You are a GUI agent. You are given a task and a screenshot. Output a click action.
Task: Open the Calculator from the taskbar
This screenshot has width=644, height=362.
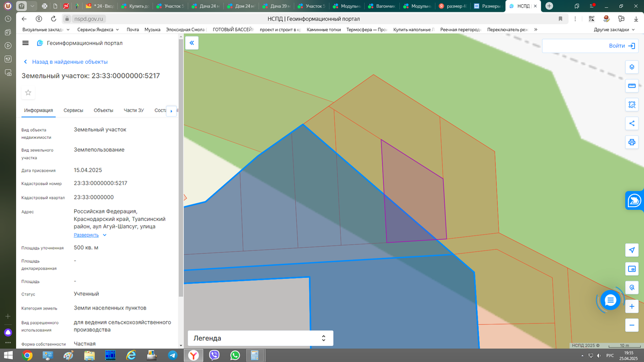click(254, 355)
